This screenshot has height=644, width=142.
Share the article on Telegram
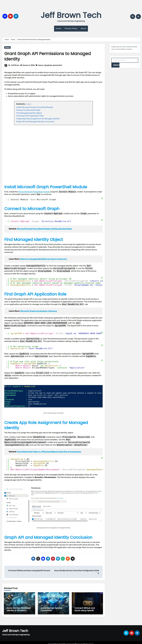[58, 559]
